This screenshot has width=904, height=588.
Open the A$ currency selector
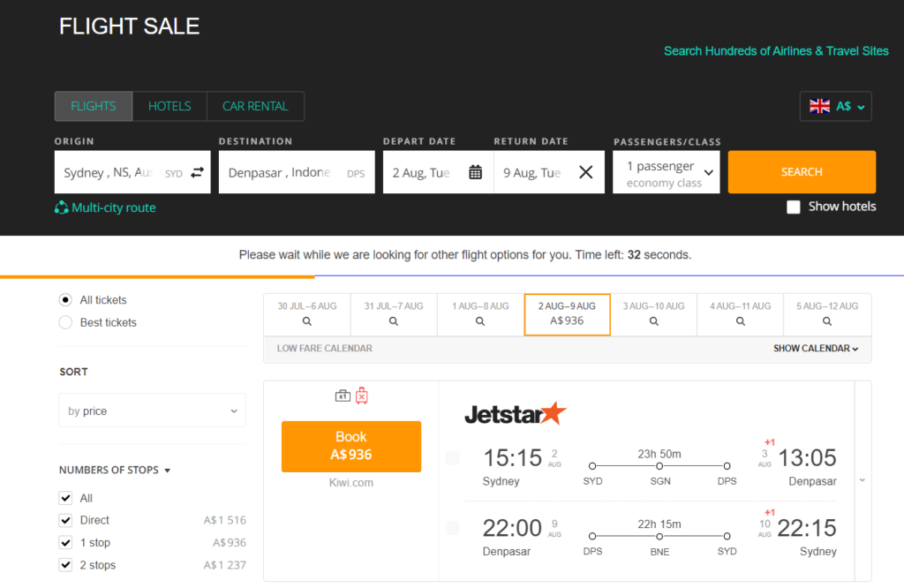click(x=835, y=106)
